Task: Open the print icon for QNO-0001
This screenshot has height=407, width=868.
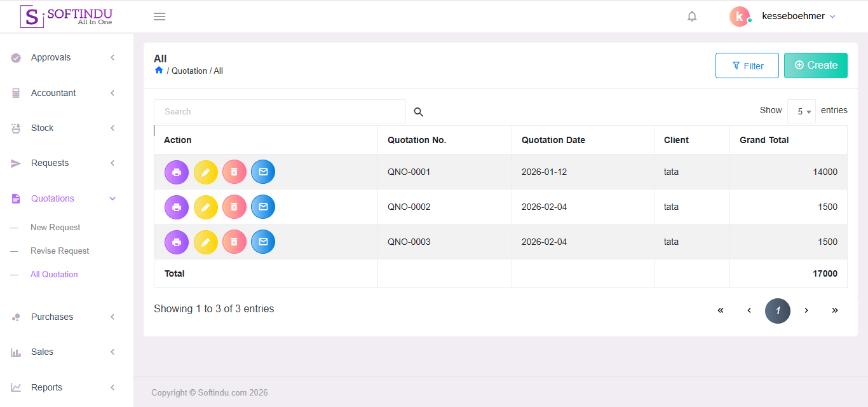Action: click(176, 172)
